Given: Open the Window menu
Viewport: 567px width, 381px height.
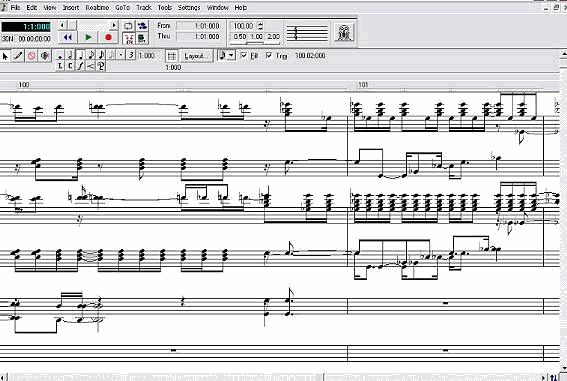Looking at the screenshot, I should click(217, 7).
